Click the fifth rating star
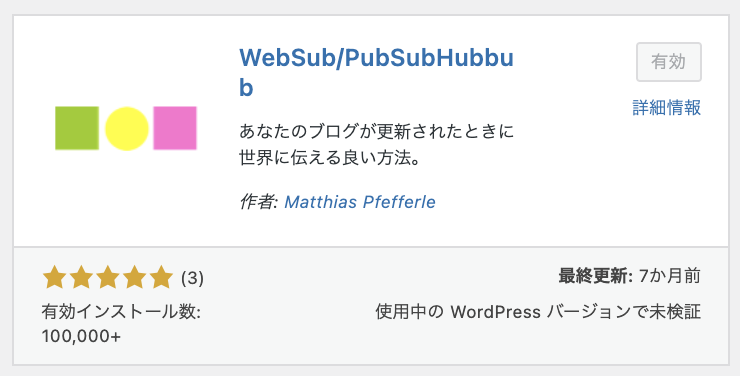Viewport: 740px width, 376px height. [161, 277]
